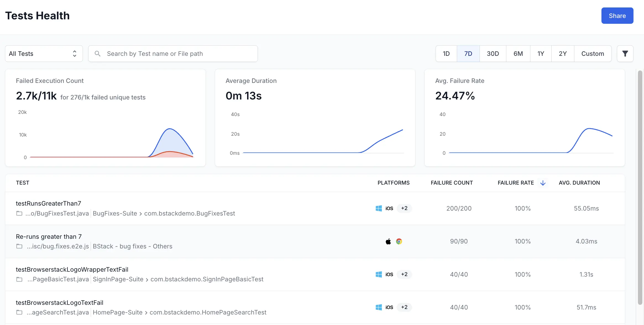This screenshot has width=644, height=325.
Task: Expand +2 platforms for testRunsGreaterThan7
Action: point(404,208)
